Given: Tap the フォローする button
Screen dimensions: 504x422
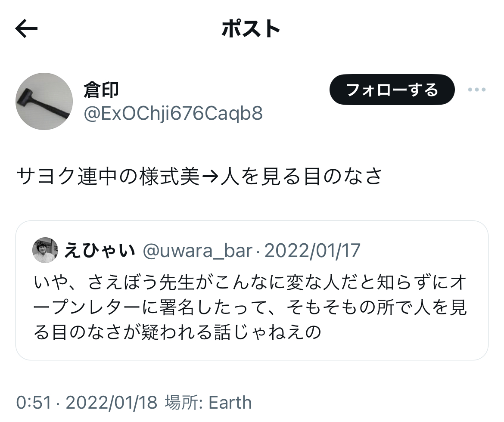Looking at the screenshot, I should [x=392, y=90].
